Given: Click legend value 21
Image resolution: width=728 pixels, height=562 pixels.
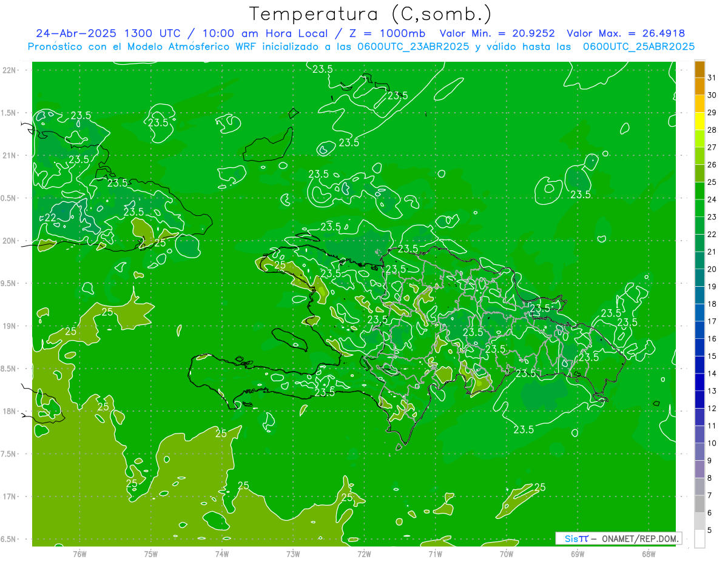Looking at the screenshot, I should pyautogui.click(x=712, y=252).
